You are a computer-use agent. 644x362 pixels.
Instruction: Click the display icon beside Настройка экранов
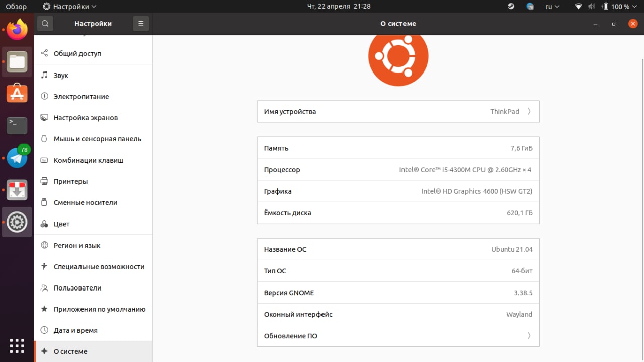point(44,117)
